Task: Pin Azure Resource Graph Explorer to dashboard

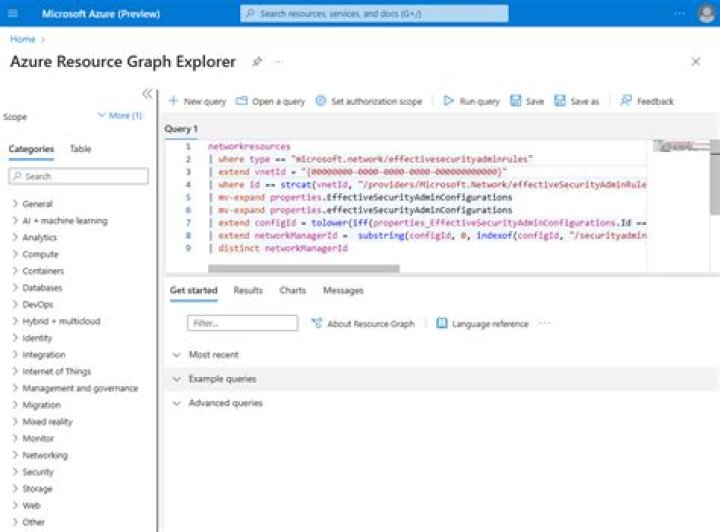Action: click(x=257, y=62)
